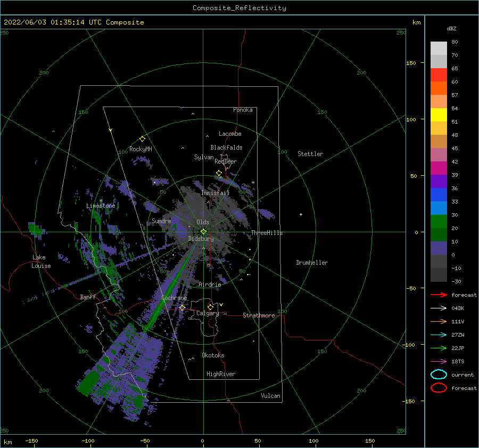Click the yellow diamond marker below Cochrane
479x448 pixels.
(x=182, y=308)
